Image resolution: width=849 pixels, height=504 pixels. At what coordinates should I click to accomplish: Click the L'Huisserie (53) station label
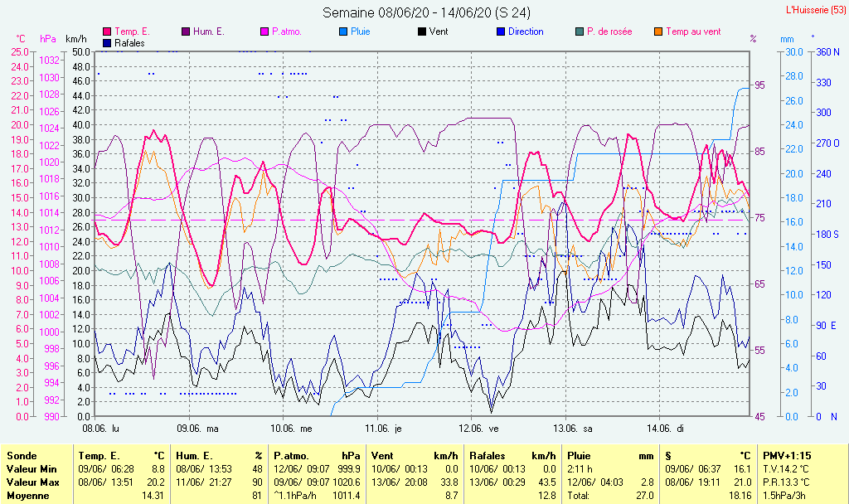[x=816, y=10]
